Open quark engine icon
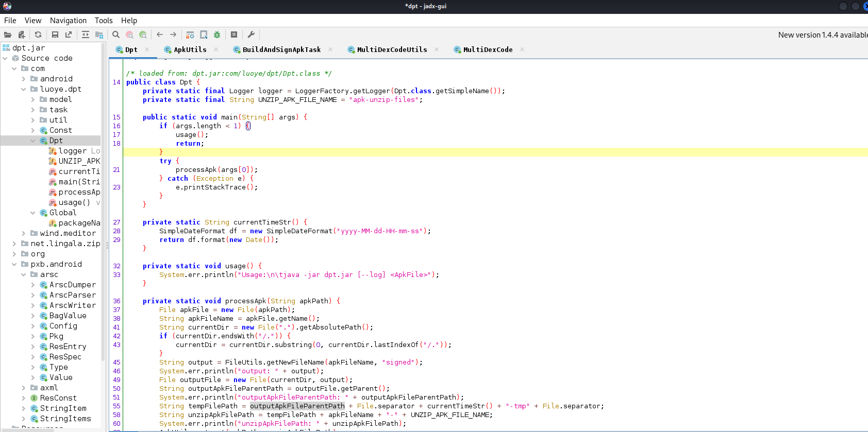The image size is (868, 432). click(204, 34)
